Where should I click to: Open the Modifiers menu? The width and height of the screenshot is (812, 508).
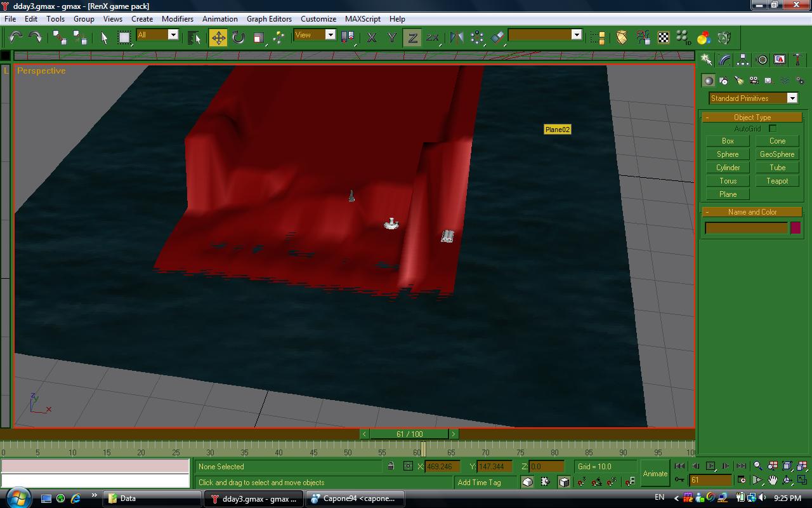[x=177, y=19]
